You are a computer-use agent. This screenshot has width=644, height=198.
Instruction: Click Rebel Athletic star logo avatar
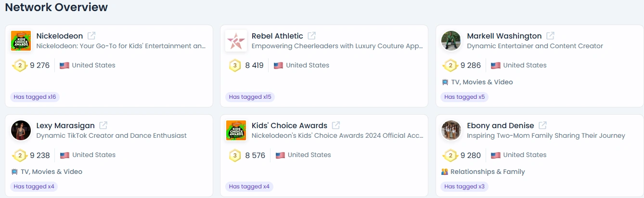pos(236,40)
